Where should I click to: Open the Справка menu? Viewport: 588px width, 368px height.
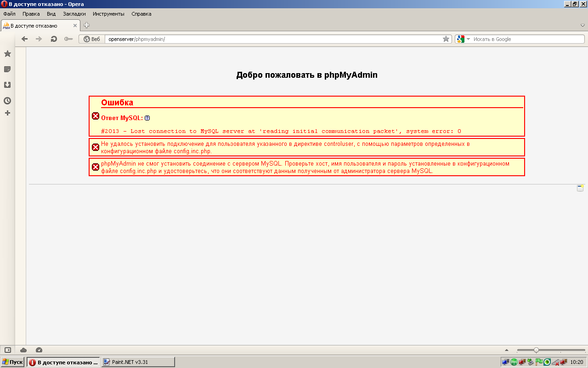[141, 14]
